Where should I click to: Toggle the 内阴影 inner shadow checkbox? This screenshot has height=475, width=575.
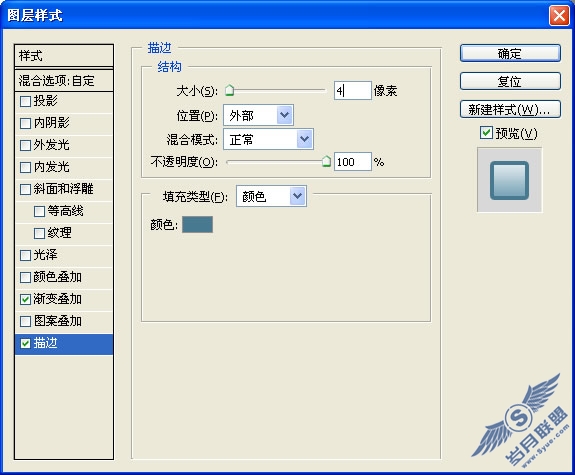point(25,123)
